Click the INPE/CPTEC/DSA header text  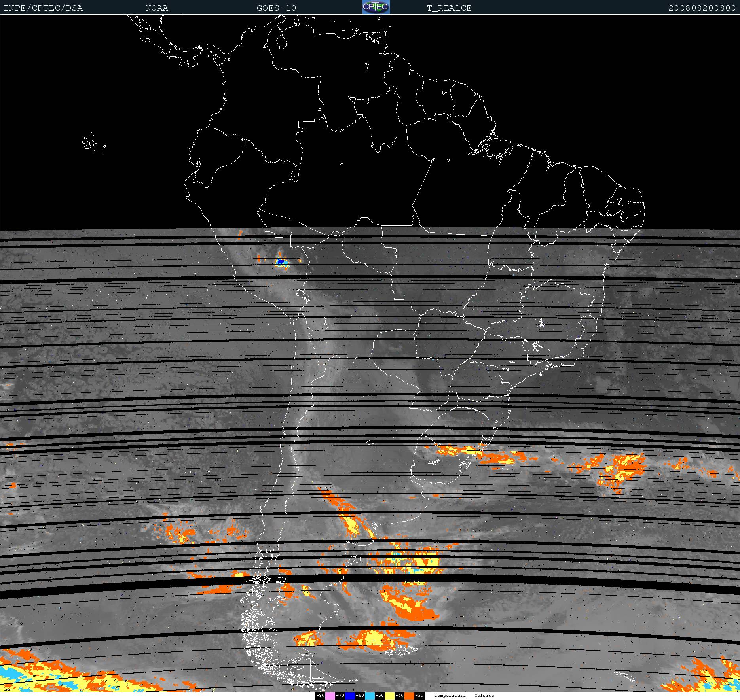[43, 8]
